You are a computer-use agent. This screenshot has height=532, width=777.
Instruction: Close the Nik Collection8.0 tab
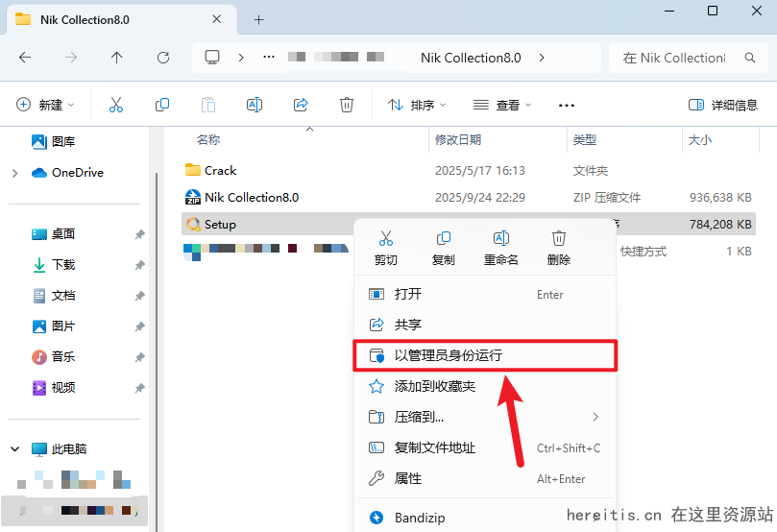pos(216,19)
